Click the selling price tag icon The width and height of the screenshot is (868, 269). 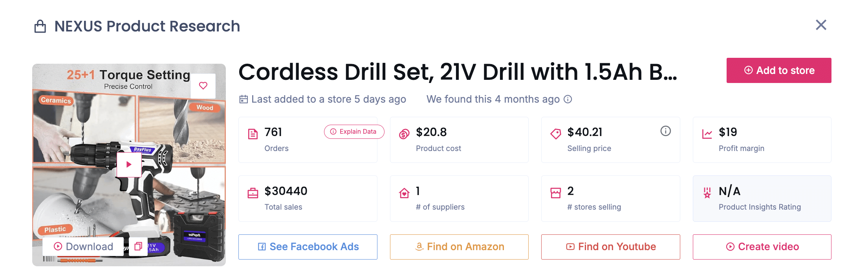[x=555, y=133]
